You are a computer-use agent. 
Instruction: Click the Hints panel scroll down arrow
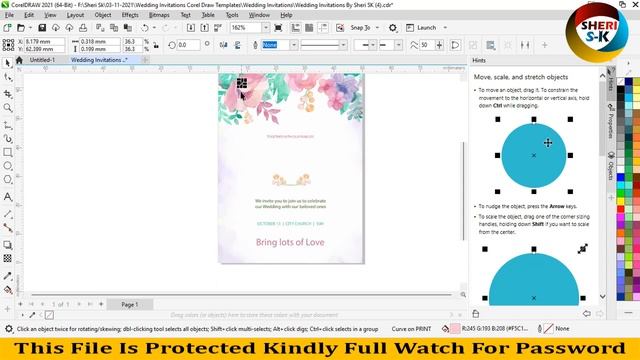pyautogui.click(x=602, y=296)
